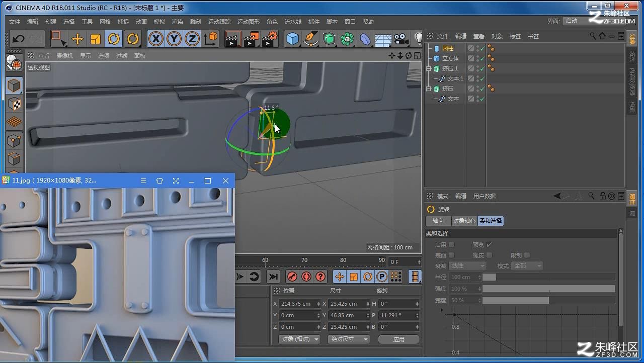Toggle the Z axis lock
The height and width of the screenshot is (363, 644).
(x=192, y=39)
